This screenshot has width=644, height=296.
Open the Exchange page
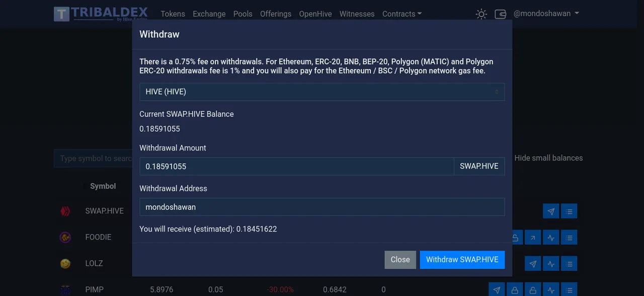click(x=209, y=14)
